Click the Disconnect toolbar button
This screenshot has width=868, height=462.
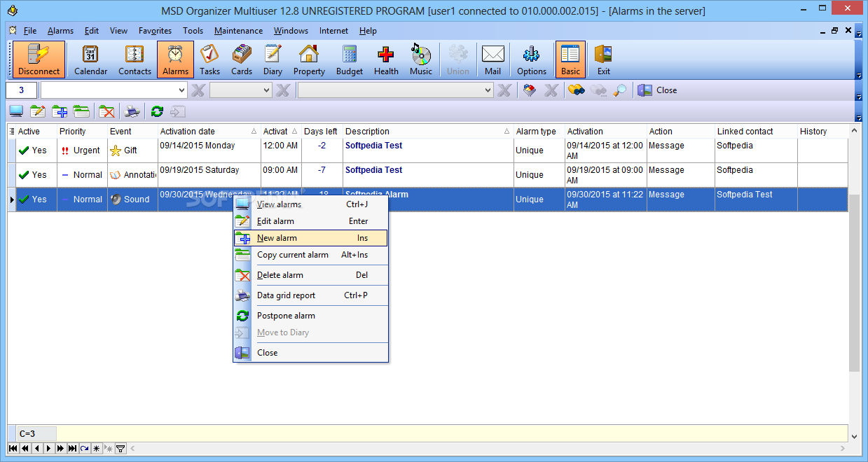pos(39,59)
